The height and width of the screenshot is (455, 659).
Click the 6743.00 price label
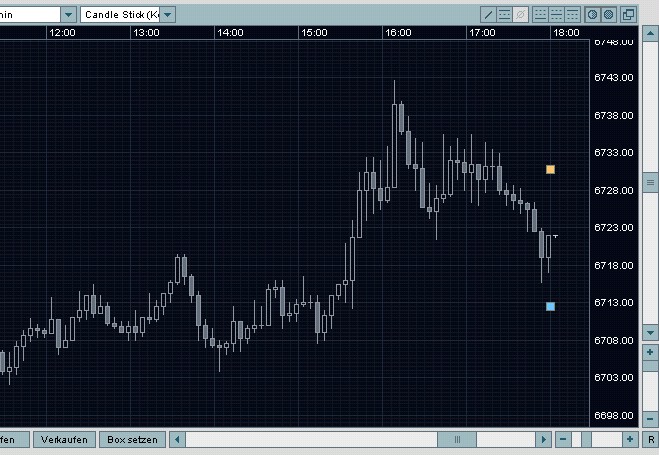pyautogui.click(x=614, y=78)
